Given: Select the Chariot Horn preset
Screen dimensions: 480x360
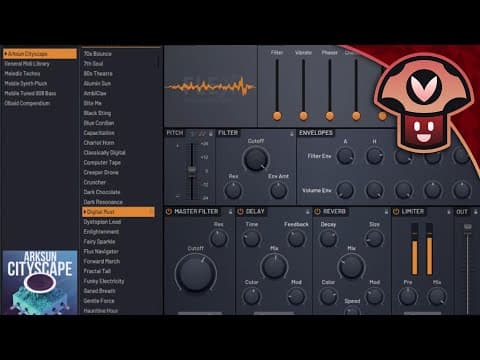Looking at the screenshot, I should tap(99, 143).
